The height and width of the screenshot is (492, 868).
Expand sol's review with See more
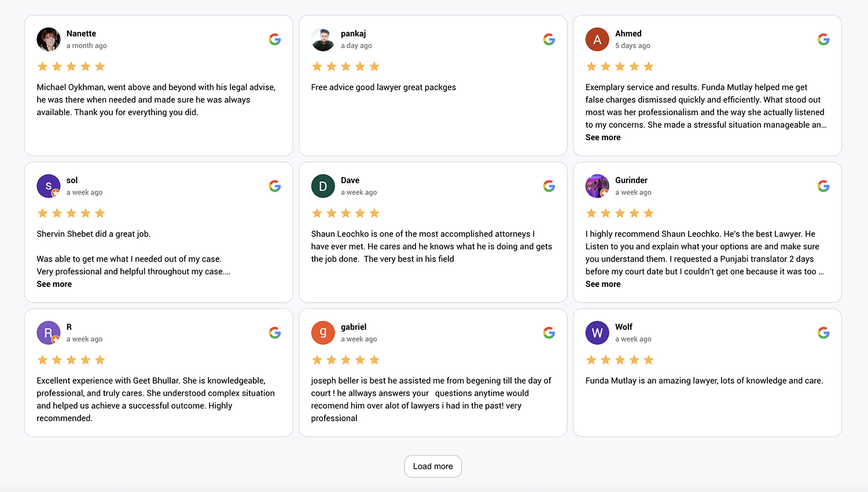click(54, 284)
